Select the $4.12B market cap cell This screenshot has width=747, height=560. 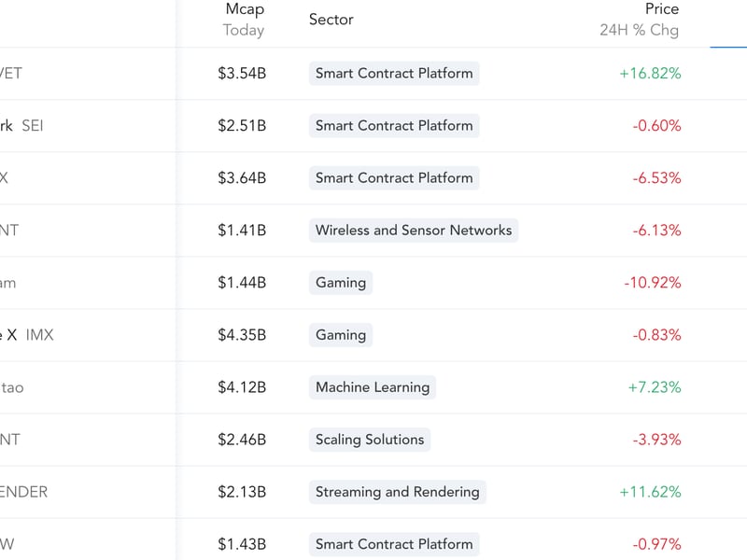pyautogui.click(x=242, y=387)
